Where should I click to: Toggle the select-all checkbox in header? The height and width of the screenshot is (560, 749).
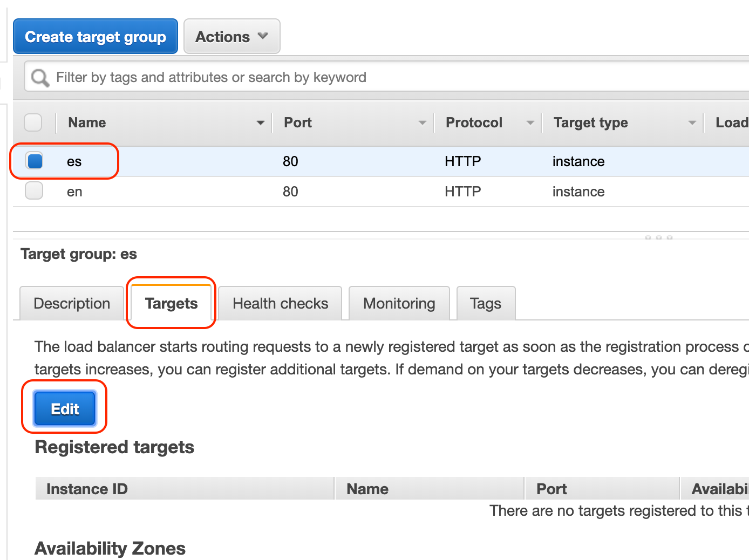[33, 122]
